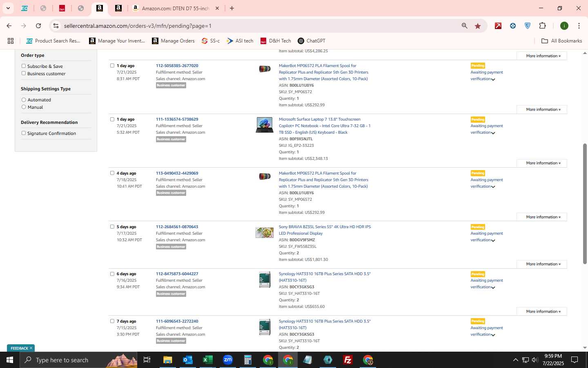The height and width of the screenshot is (368, 588).
Task: Show hidden system tray icons
Action: point(515,360)
